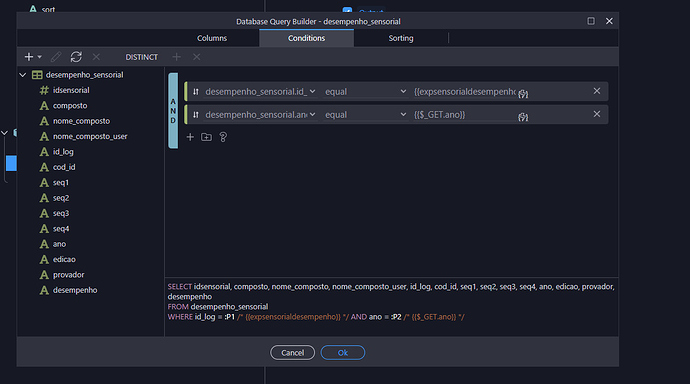Toggle the DISTINCT option
Screen dimensions: 690x384
pyautogui.click(x=141, y=57)
